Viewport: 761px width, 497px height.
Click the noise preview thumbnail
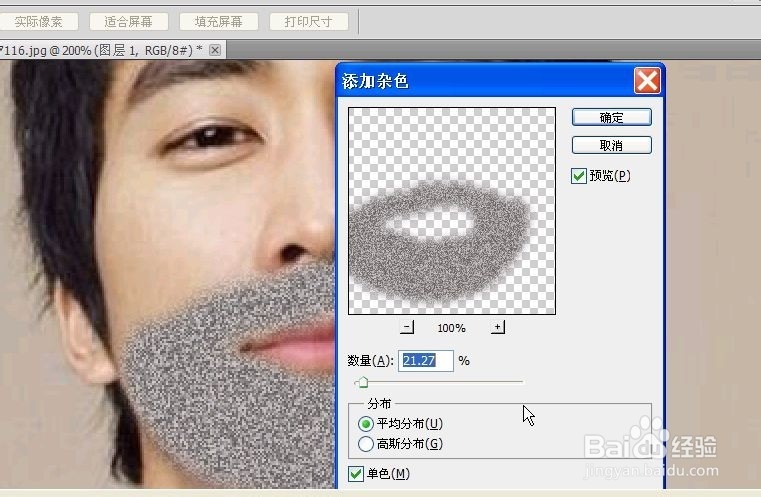tap(452, 211)
